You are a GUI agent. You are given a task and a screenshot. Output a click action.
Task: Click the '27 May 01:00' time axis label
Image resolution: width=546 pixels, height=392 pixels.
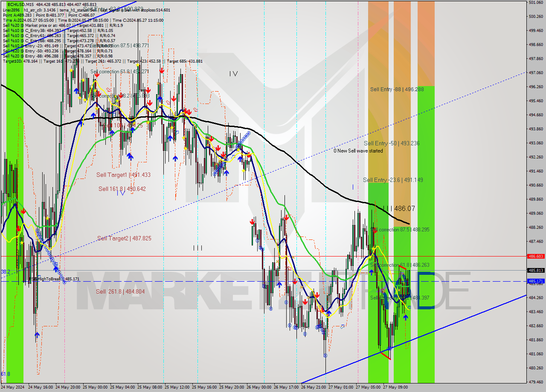click(x=341, y=388)
